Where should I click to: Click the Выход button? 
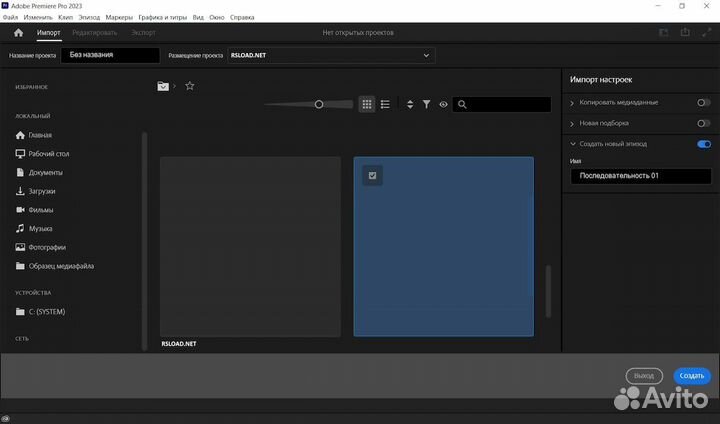point(644,376)
